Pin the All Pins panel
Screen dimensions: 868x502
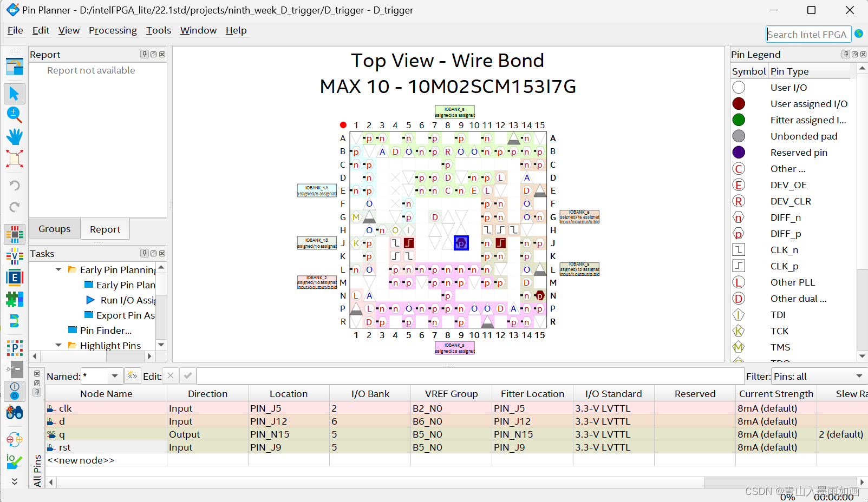(37, 392)
